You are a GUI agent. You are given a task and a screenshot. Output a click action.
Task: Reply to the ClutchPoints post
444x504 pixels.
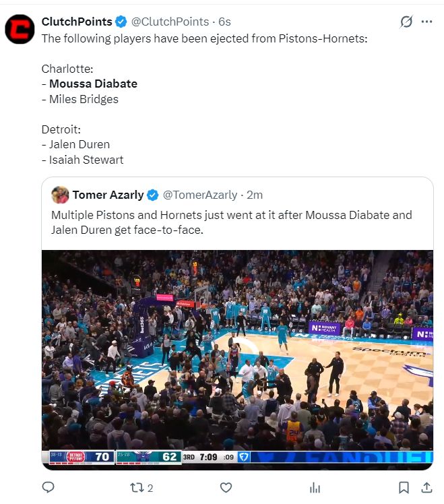(49, 487)
